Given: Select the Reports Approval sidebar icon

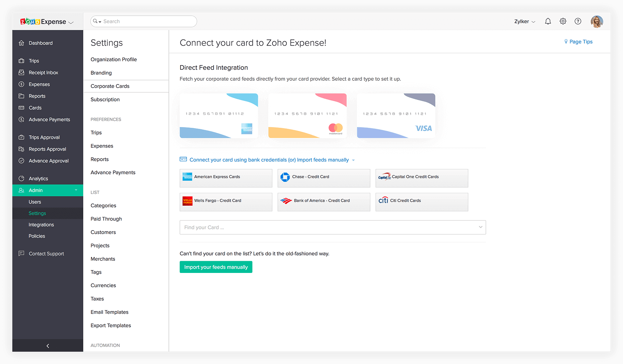Looking at the screenshot, I should [x=22, y=149].
